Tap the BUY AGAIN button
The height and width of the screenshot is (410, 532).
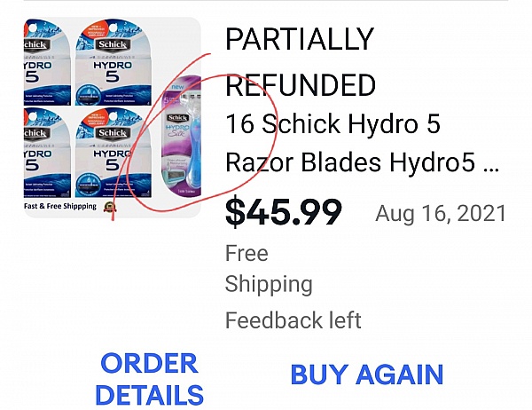(367, 375)
